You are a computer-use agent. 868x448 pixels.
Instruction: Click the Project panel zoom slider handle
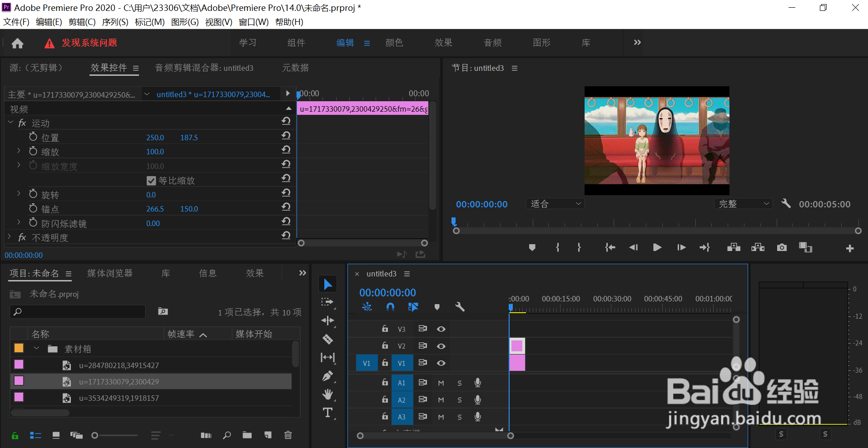click(x=94, y=435)
